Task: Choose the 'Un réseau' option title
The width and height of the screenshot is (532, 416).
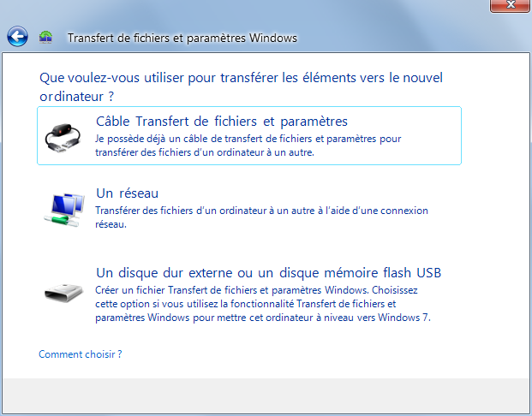Action: (x=128, y=193)
